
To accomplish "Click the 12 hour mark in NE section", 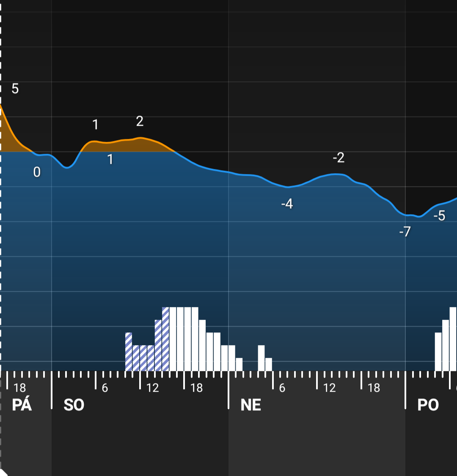I will [329, 388].
